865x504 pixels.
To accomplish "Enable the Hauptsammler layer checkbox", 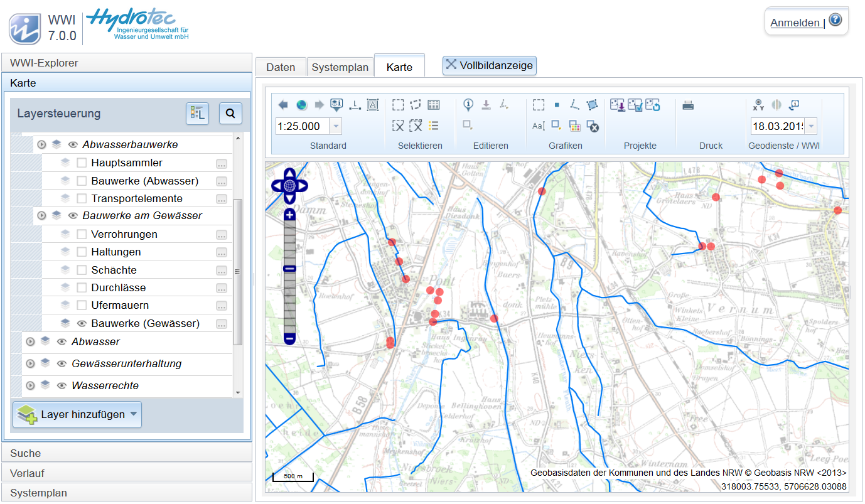I will click(x=82, y=163).
